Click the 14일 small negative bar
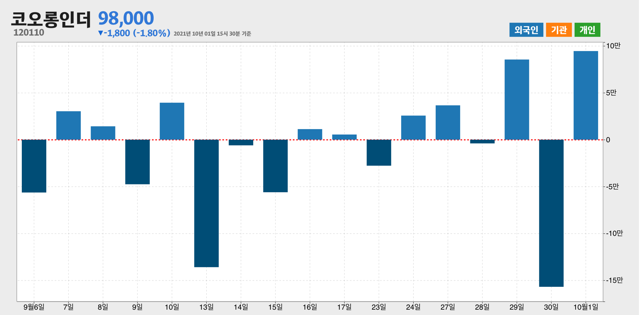Screen dimensions: 644x315 point(241,143)
